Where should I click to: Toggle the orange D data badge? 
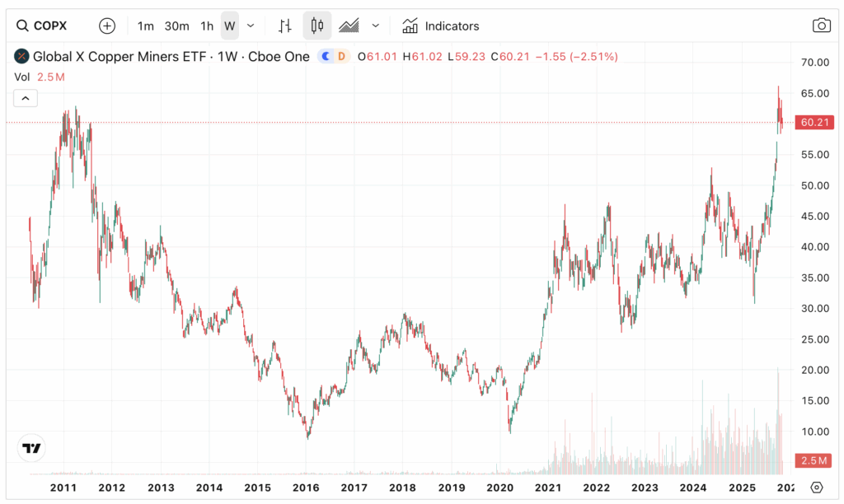click(341, 57)
